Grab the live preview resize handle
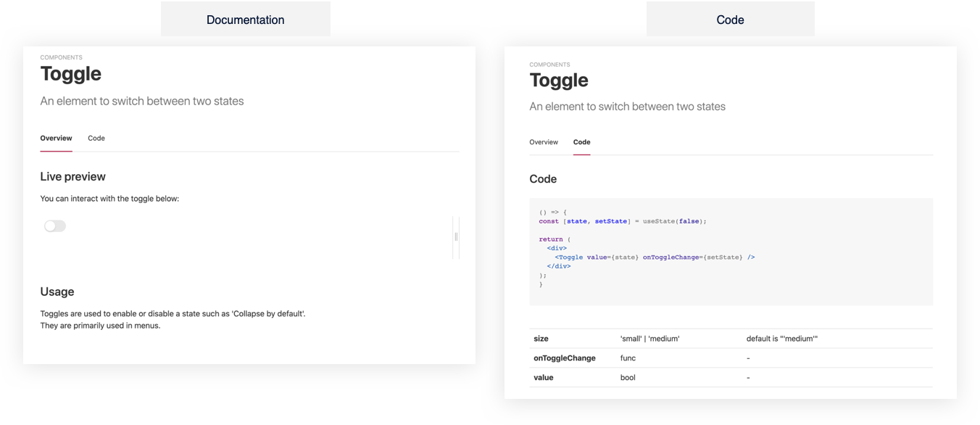 [456, 236]
